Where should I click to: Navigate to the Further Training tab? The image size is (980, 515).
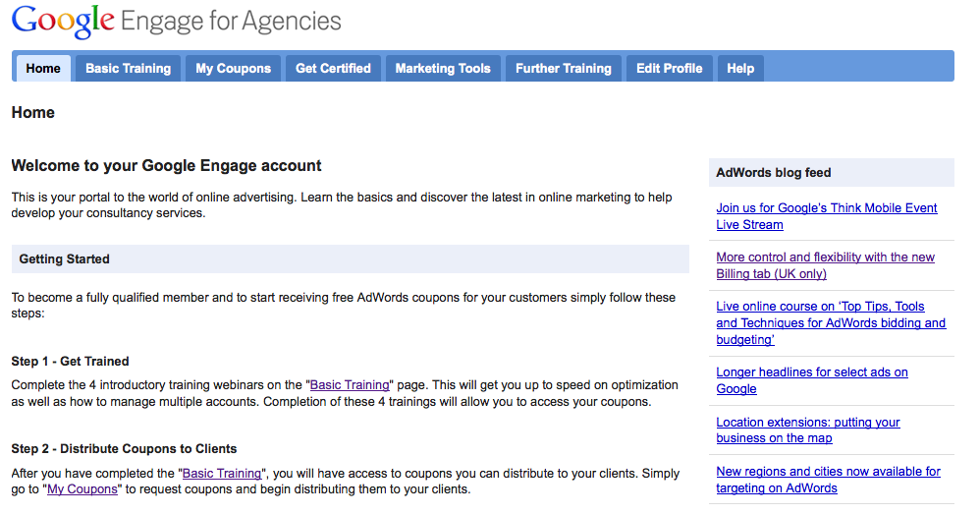[x=563, y=69]
